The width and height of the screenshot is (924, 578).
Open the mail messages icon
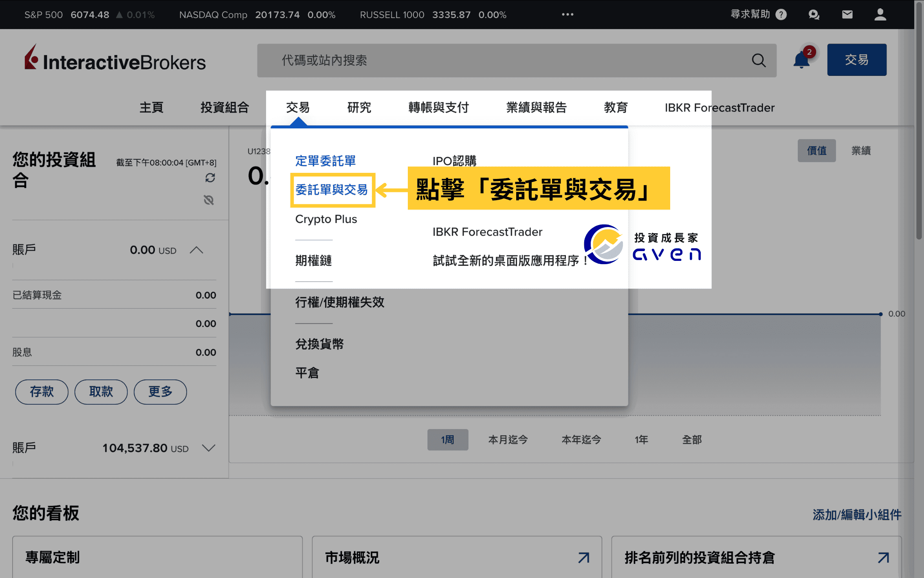click(847, 15)
